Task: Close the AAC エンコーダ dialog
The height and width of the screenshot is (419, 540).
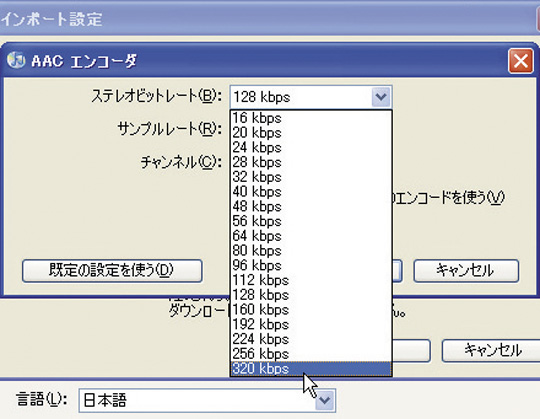Action: pyautogui.click(x=520, y=61)
